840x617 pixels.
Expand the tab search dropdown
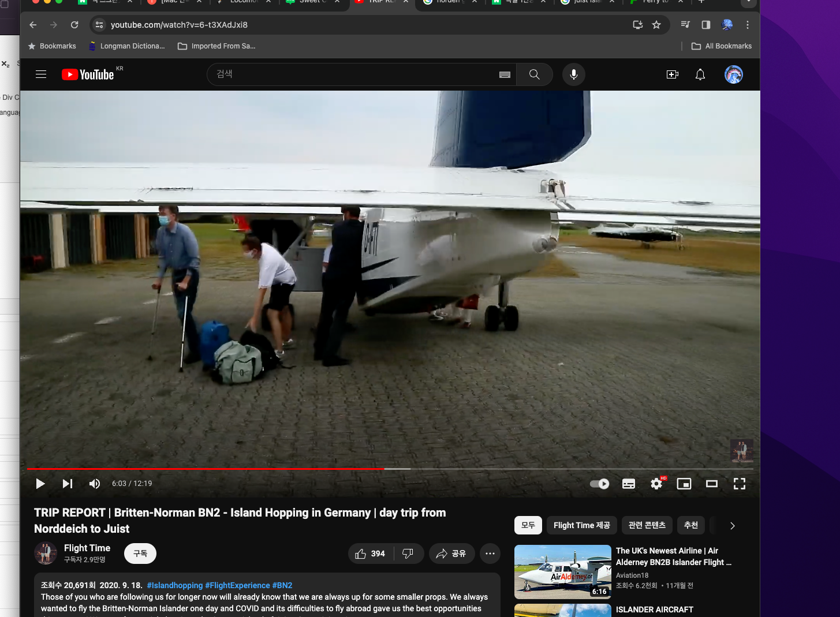[x=749, y=2]
